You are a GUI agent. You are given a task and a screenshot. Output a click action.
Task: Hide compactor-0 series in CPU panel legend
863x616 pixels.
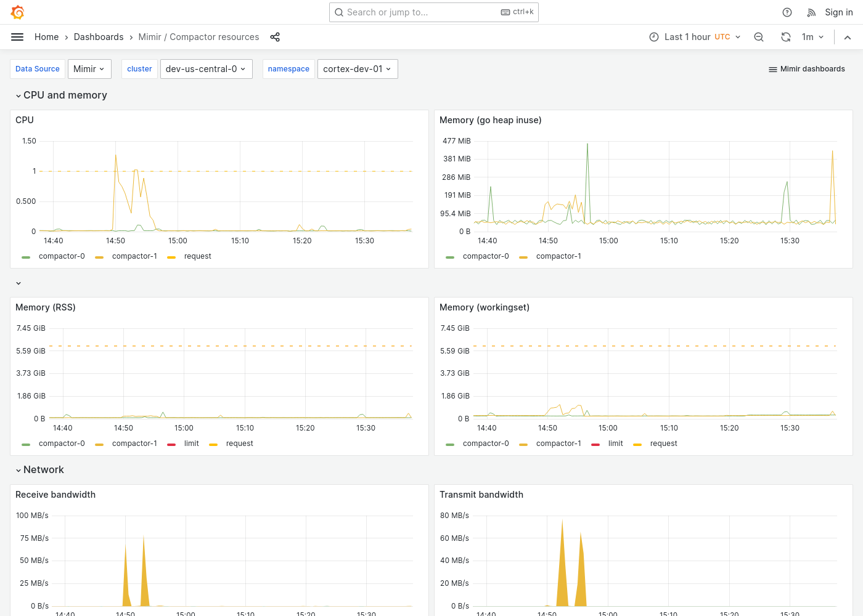click(x=62, y=256)
